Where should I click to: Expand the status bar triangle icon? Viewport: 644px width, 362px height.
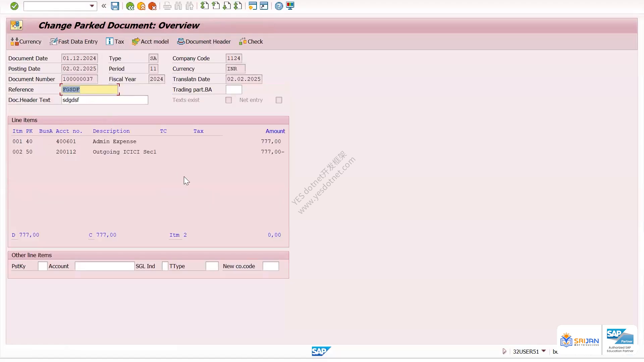(504, 351)
